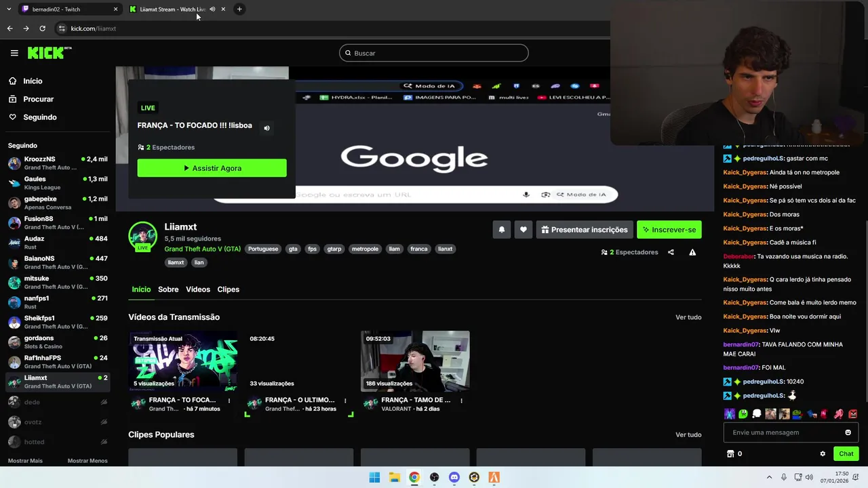Screen dimensions: 868x488
Task: Open options for FRANÇA - TO FOCA video
Action: (229, 401)
